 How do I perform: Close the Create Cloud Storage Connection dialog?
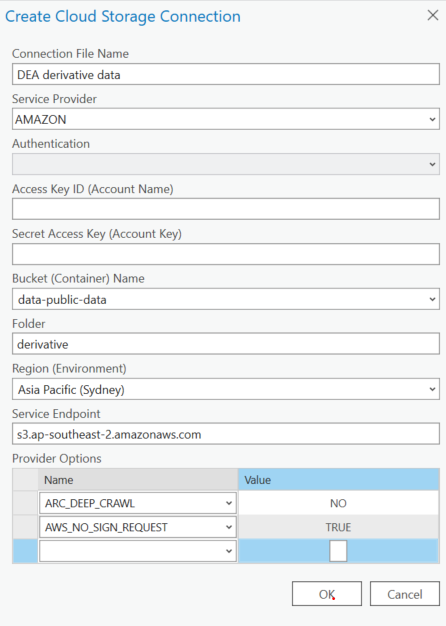(433, 16)
